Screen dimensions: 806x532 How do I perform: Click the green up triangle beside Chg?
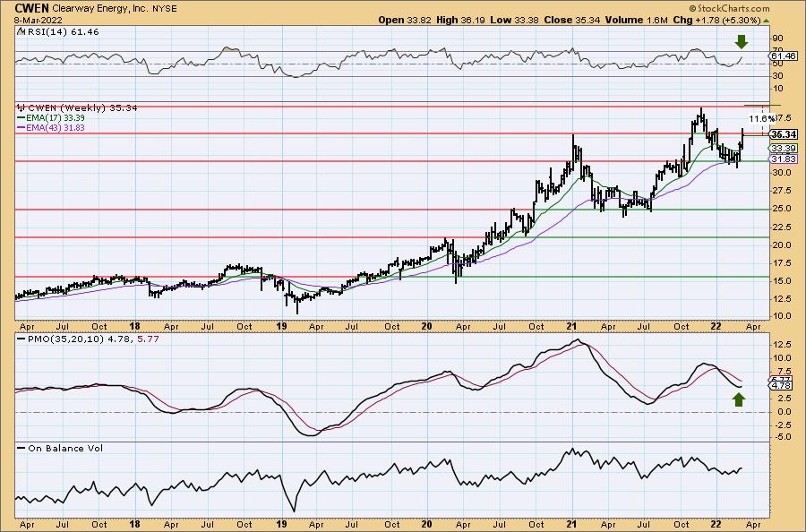pos(766,21)
